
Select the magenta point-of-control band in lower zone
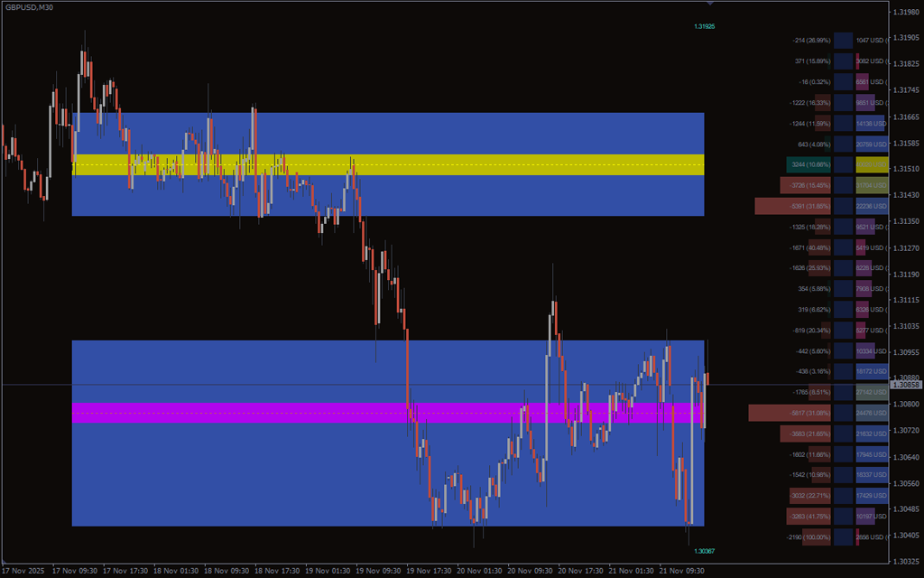[x=388, y=413]
